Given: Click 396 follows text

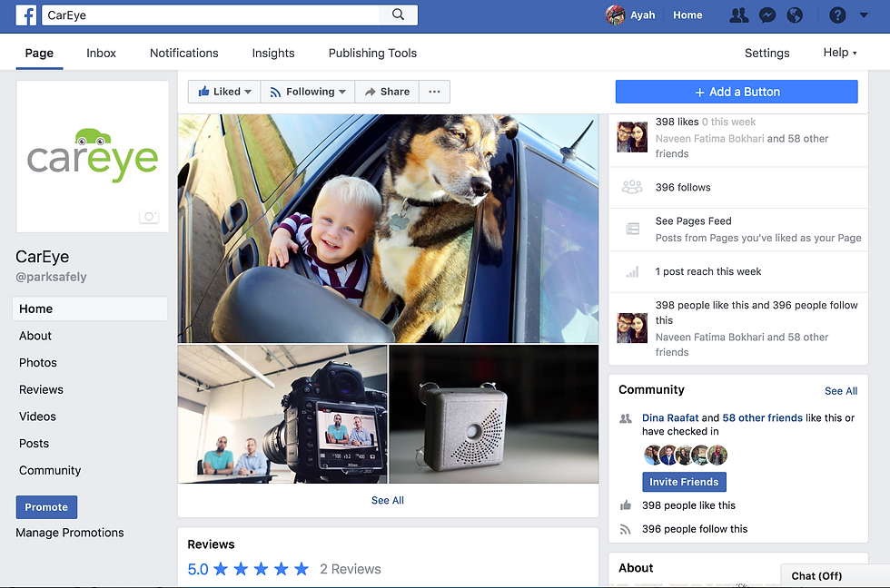Looking at the screenshot, I should pyautogui.click(x=683, y=188).
